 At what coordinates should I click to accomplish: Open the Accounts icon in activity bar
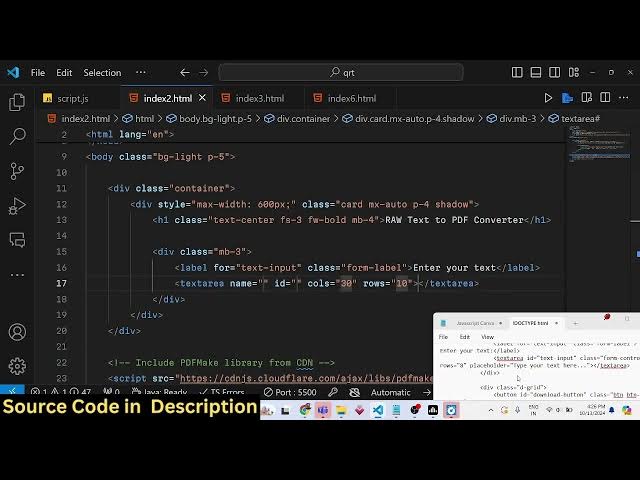17,332
